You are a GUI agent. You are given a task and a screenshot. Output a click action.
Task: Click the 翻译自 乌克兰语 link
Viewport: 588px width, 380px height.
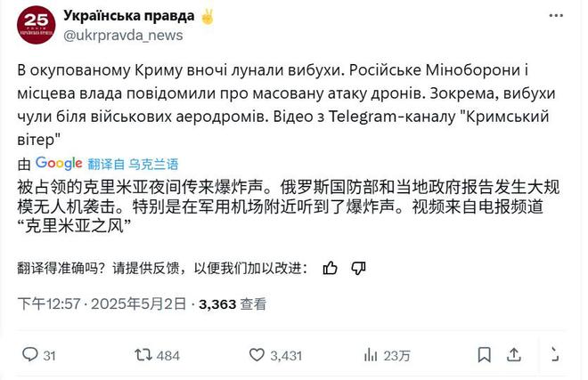coord(133,164)
